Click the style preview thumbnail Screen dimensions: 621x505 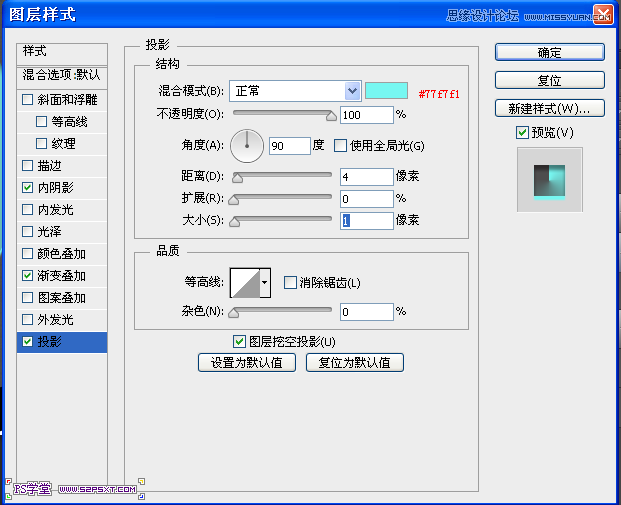coord(550,180)
